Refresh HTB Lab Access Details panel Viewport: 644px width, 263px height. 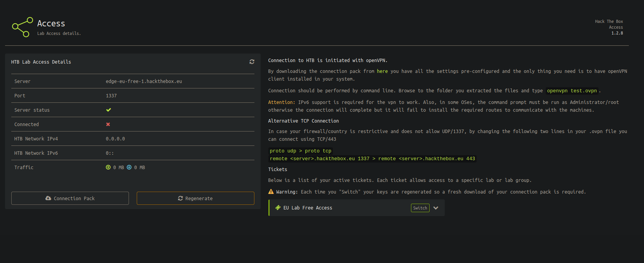(x=252, y=62)
